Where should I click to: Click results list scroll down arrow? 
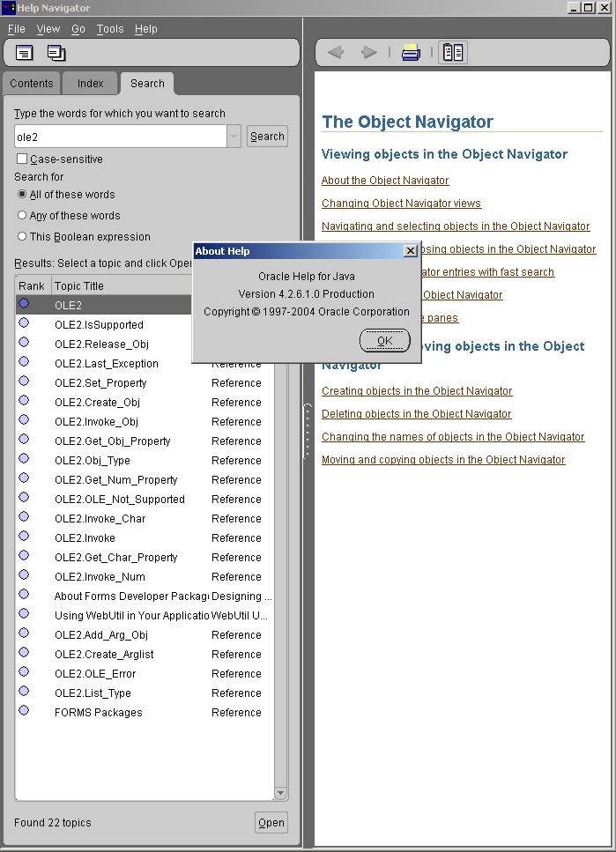coord(280,793)
